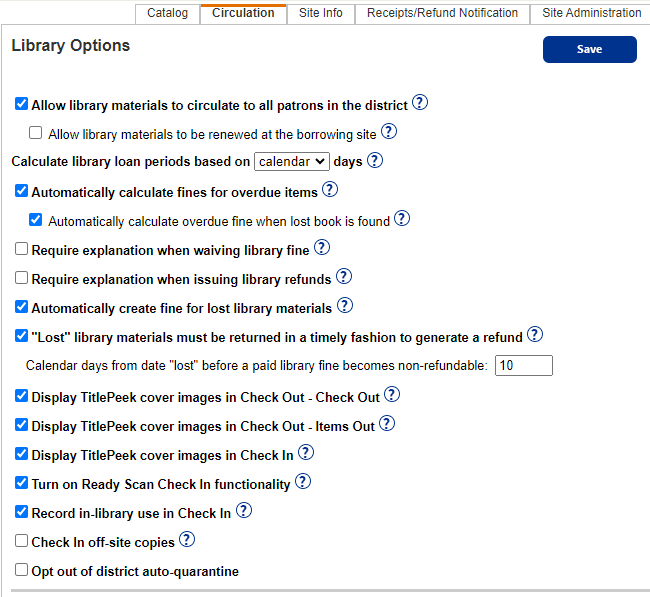
Task: Click the non-refundable calendar days input field
Action: tap(523, 366)
